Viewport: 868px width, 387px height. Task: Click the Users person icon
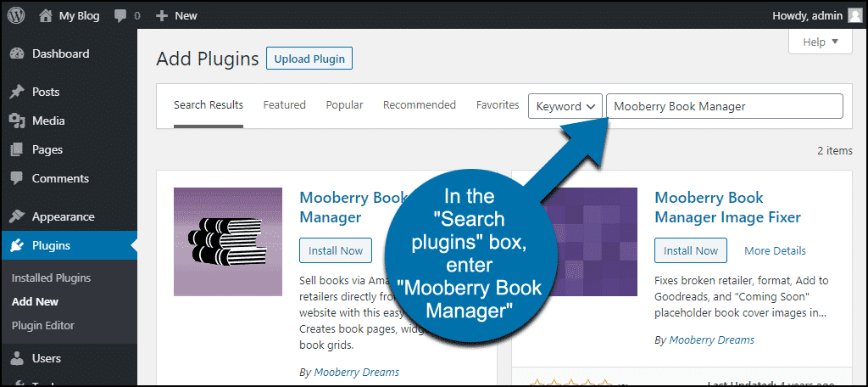17,359
